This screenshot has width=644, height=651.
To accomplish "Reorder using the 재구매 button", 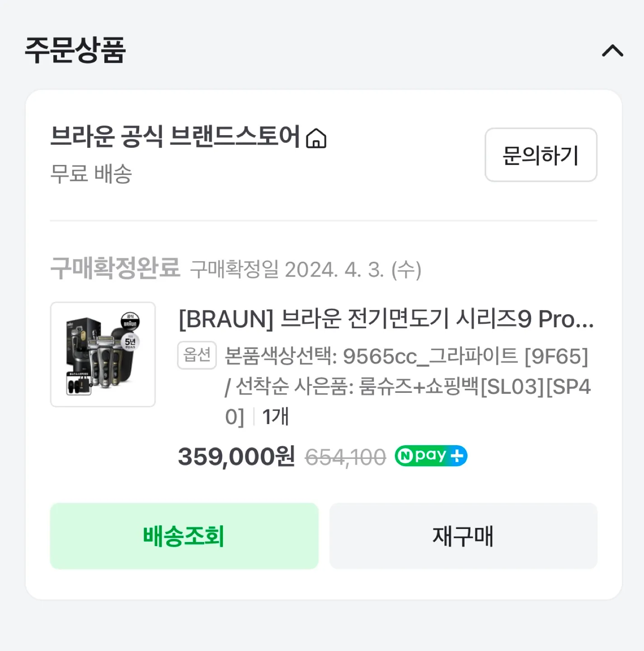I will [x=463, y=536].
